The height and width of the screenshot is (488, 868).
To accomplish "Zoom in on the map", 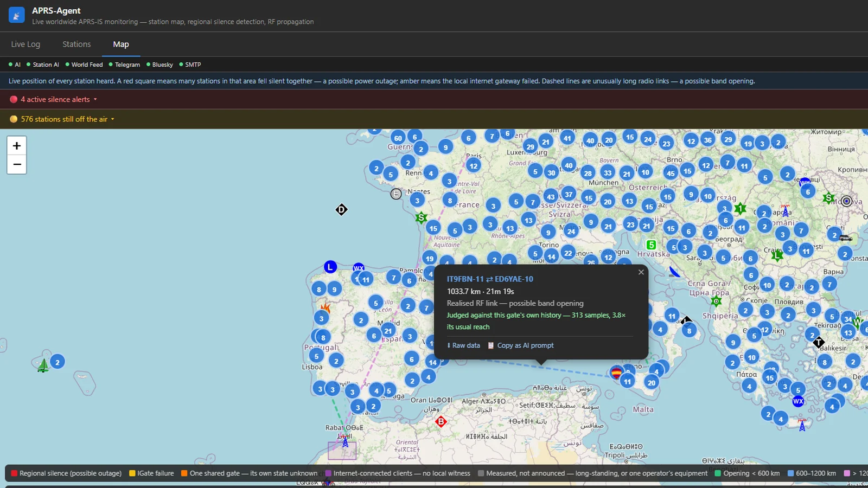I will point(17,146).
